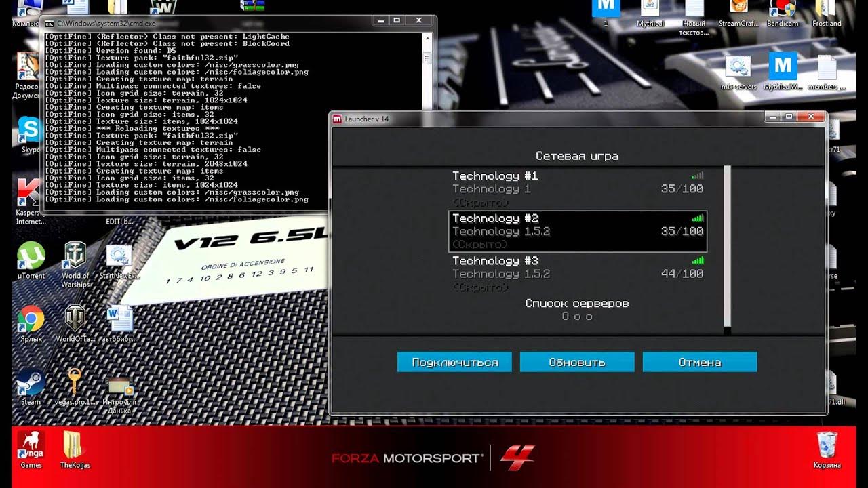Click the signal strength icon of Technology #2
The height and width of the screenshot is (488, 868).
698,218
